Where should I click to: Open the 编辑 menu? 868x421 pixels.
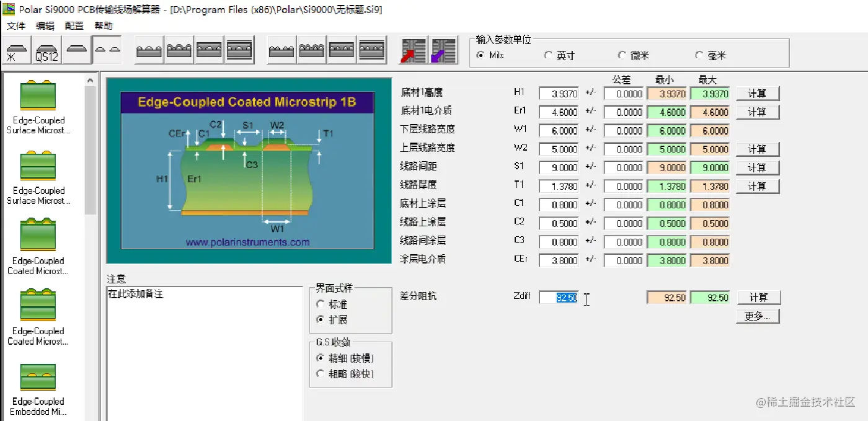pos(45,25)
